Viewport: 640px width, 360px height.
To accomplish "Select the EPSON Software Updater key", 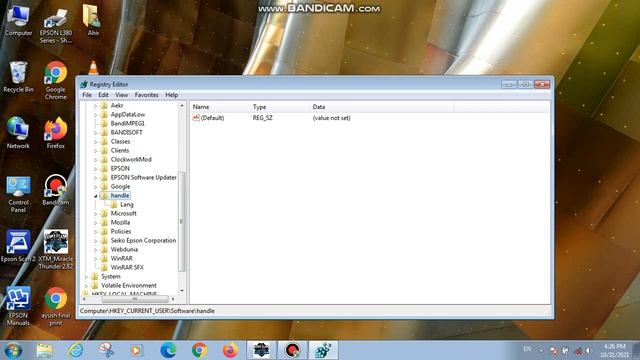I will (143, 178).
